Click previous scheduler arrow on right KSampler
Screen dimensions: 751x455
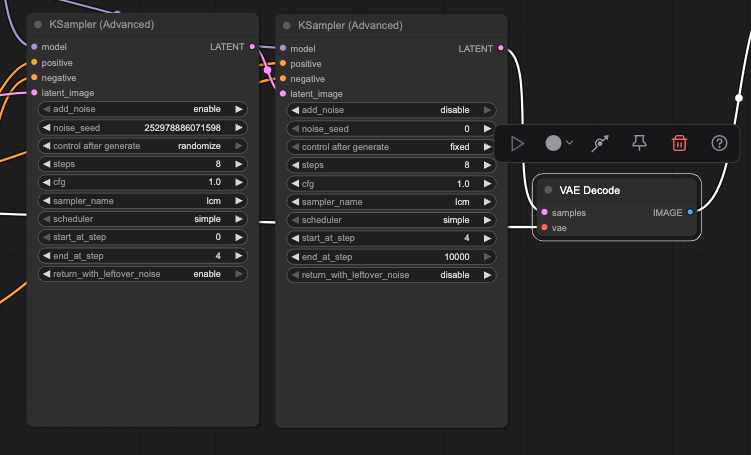click(x=295, y=220)
